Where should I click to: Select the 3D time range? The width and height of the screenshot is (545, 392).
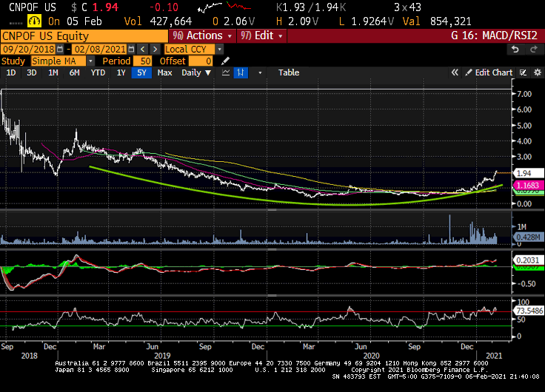[x=32, y=72]
